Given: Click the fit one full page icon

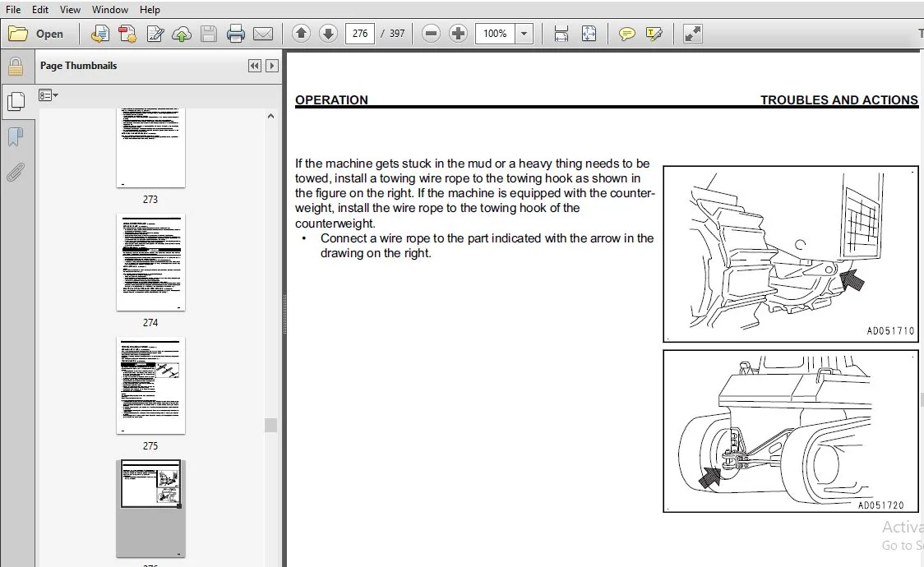Looking at the screenshot, I should point(589,34).
